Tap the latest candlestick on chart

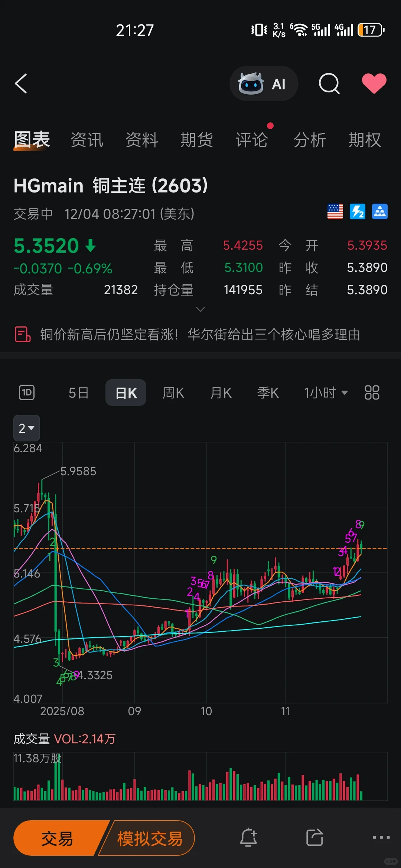[x=361, y=548]
